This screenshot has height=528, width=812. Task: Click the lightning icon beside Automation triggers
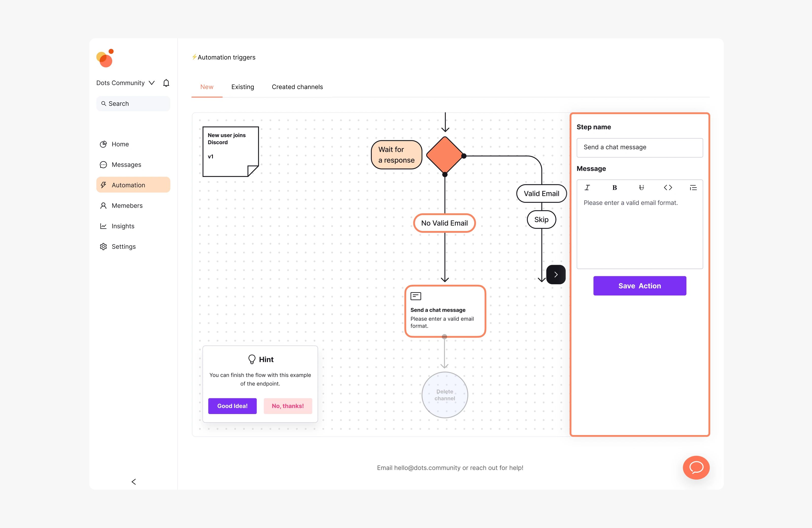click(194, 57)
